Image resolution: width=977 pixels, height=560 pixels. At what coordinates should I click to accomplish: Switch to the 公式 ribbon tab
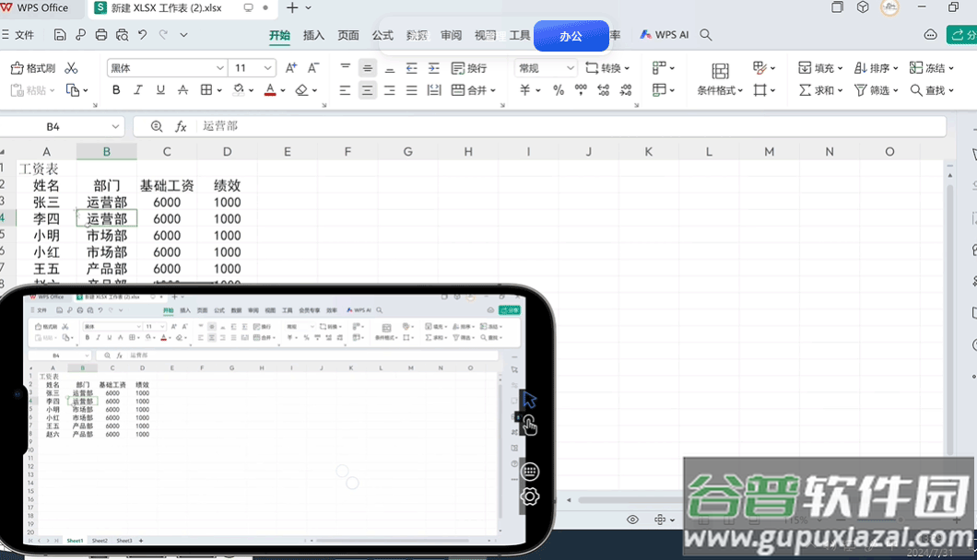coord(382,35)
